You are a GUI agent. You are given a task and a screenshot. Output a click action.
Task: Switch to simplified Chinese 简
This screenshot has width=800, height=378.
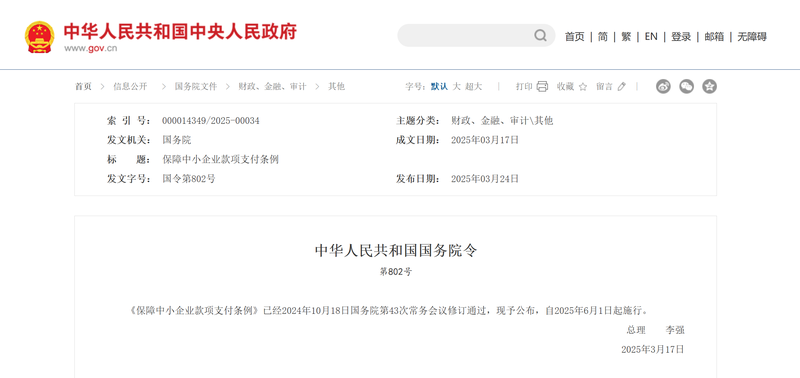coord(603,37)
